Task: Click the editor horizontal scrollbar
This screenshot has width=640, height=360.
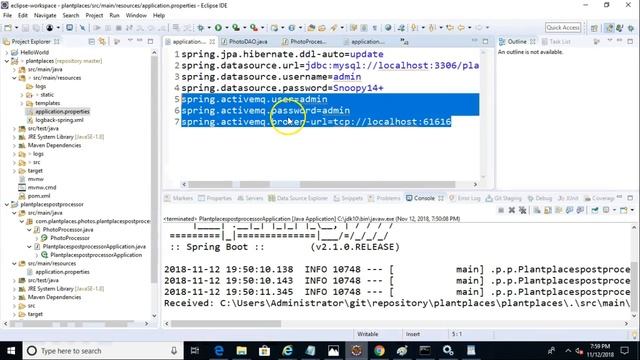Action: 329,184
